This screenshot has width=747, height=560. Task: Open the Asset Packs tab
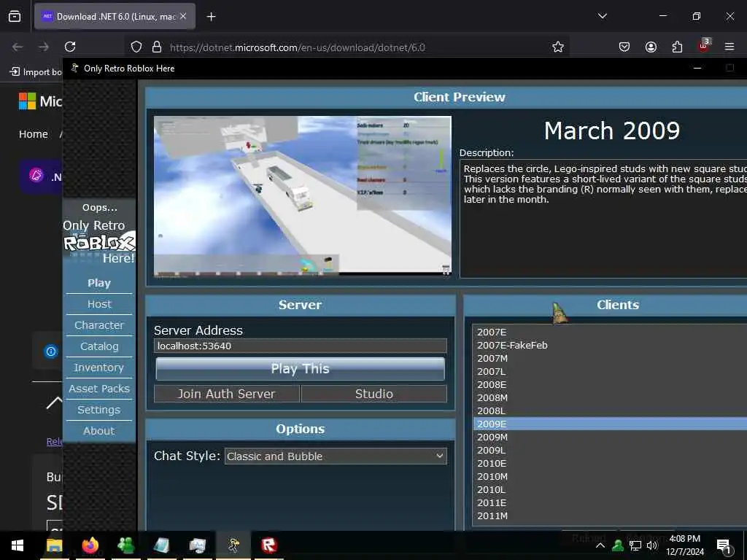tap(99, 389)
